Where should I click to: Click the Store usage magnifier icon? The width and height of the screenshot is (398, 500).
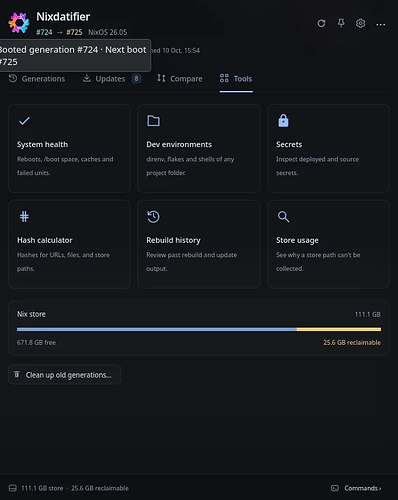283,217
